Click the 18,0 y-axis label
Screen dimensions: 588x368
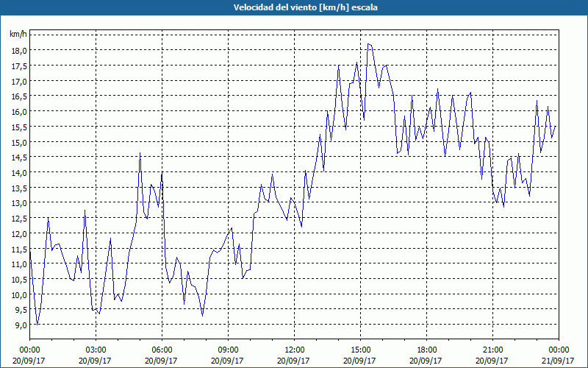(18, 51)
